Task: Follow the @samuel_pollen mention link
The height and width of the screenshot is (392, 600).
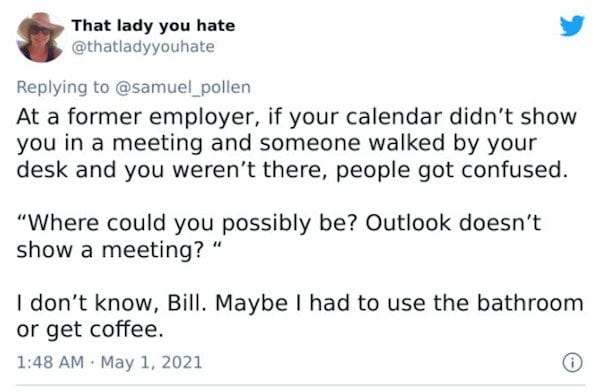Action: 183,87
